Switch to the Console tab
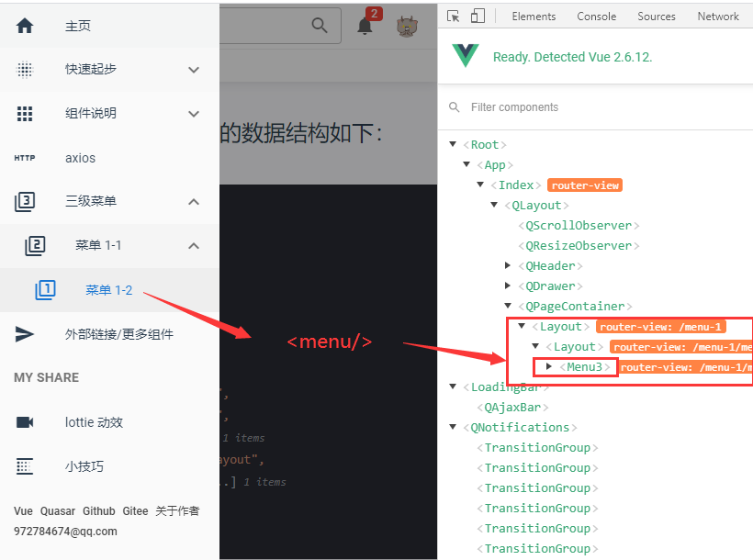 (x=597, y=17)
